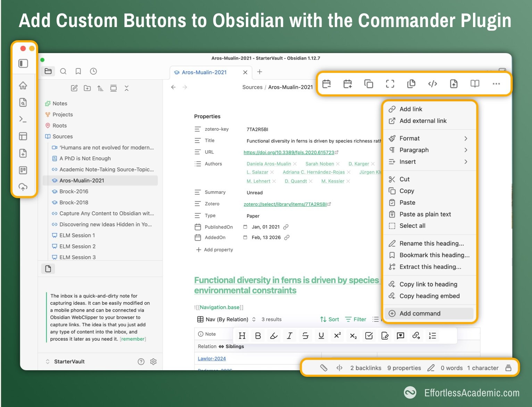Viewport: 532px width, 407px height.
Task: Toggle underline in floating toolbar
Action: 321,336
